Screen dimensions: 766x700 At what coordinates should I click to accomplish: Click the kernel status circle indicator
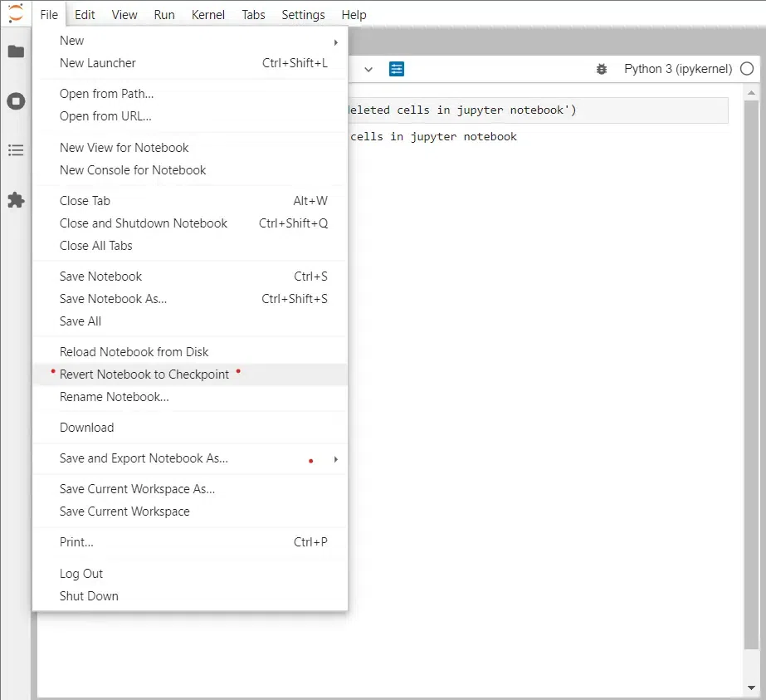(746, 69)
